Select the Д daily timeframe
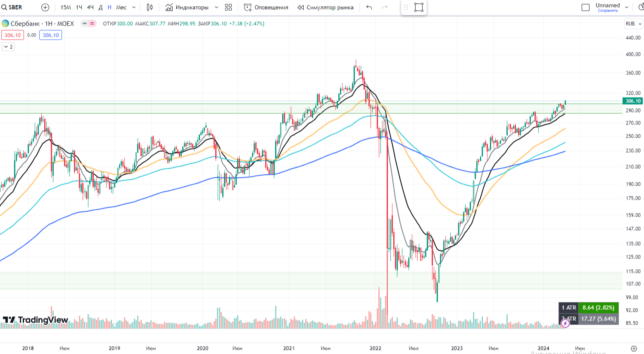The height and width of the screenshot is (354, 644). [x=100, y=7]
